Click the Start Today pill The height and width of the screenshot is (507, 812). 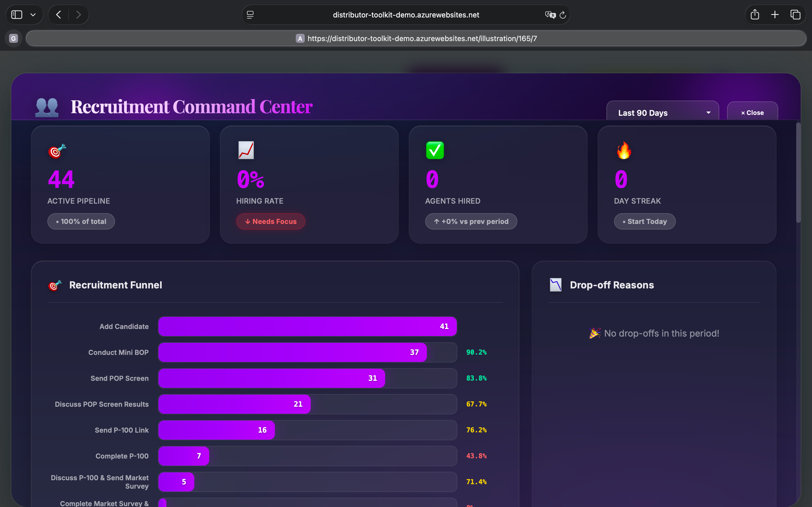click(x=645, y=221)
